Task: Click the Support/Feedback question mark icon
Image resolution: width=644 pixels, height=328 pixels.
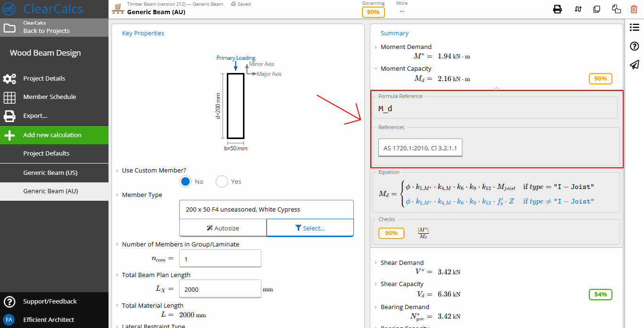Action: (x=9, y=302)
